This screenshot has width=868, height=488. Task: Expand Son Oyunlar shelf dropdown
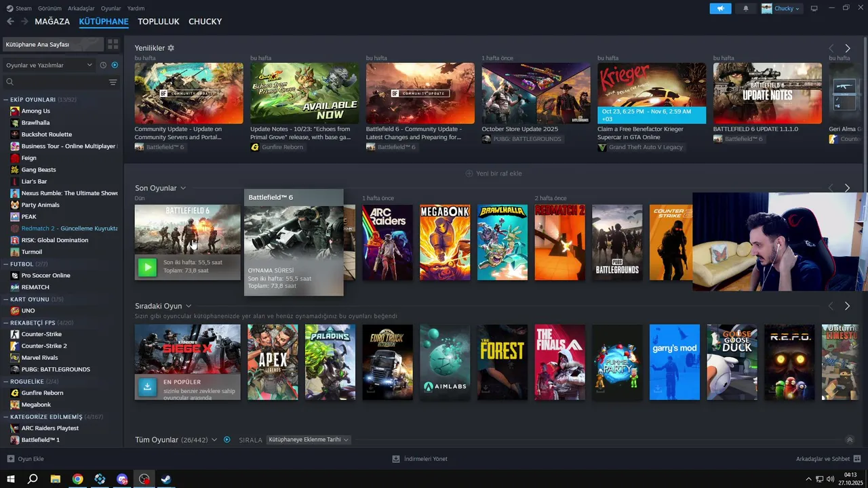point(183,188)
